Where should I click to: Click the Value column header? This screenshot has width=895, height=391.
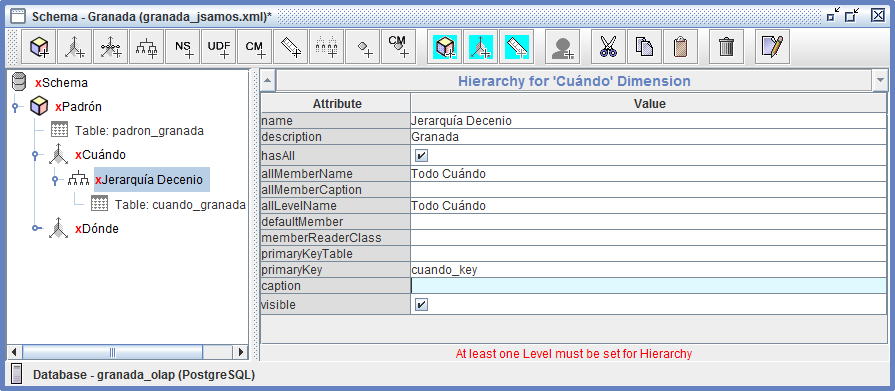point(648,104)
